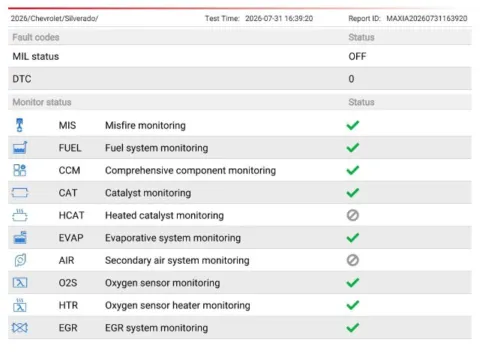
Task: Click the green checkmark in the EVAP row
Action: pyautogui.click(x=353, y=238)
